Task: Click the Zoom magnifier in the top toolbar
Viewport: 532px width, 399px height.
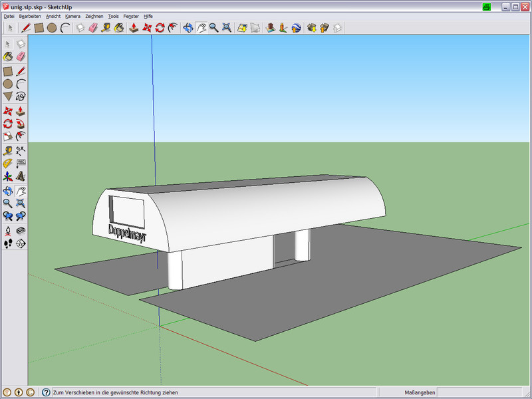Action: [213, 28]
